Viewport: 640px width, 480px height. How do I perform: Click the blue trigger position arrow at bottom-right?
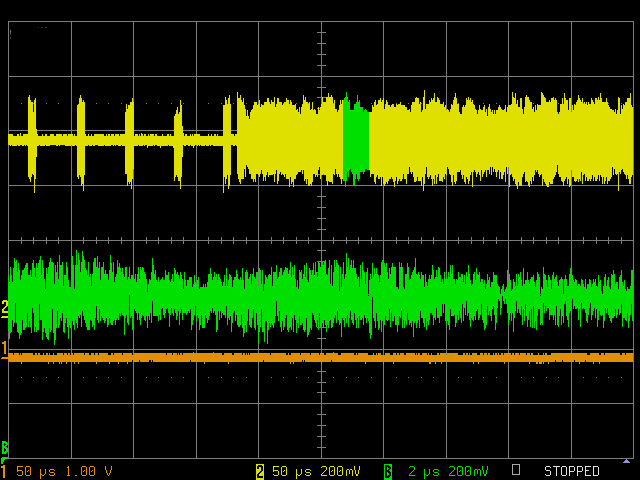click(627, 461)
